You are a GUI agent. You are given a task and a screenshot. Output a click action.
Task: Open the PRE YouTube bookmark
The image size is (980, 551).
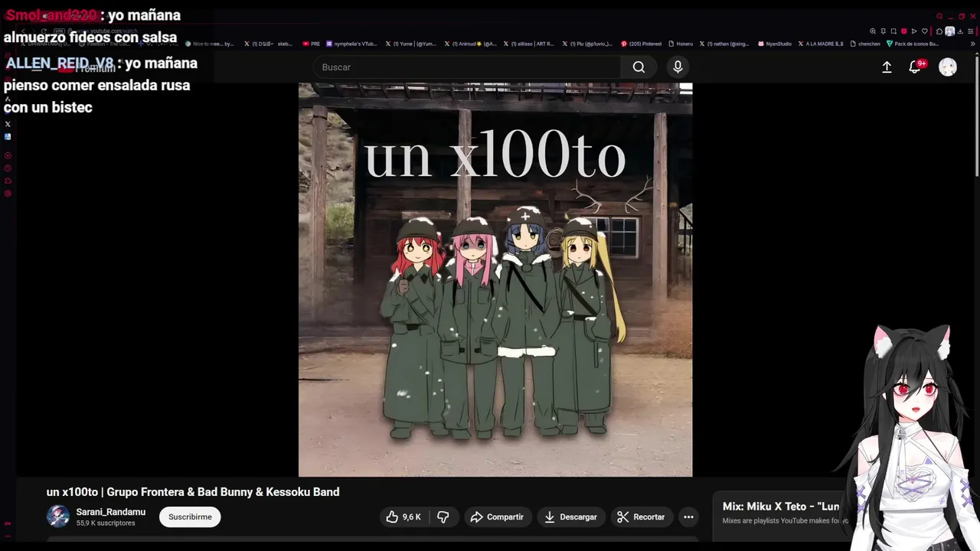(x=312, y=44)
